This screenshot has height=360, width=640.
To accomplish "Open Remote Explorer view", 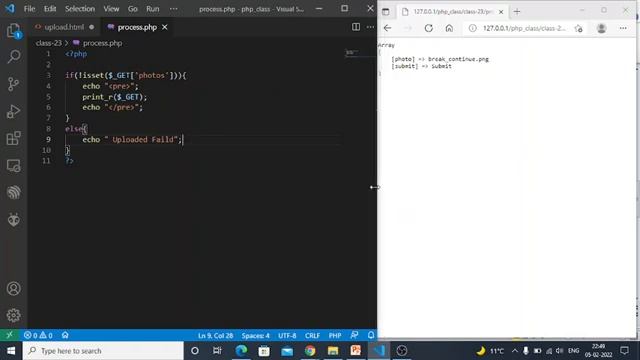I will click(x=13, y=166).
